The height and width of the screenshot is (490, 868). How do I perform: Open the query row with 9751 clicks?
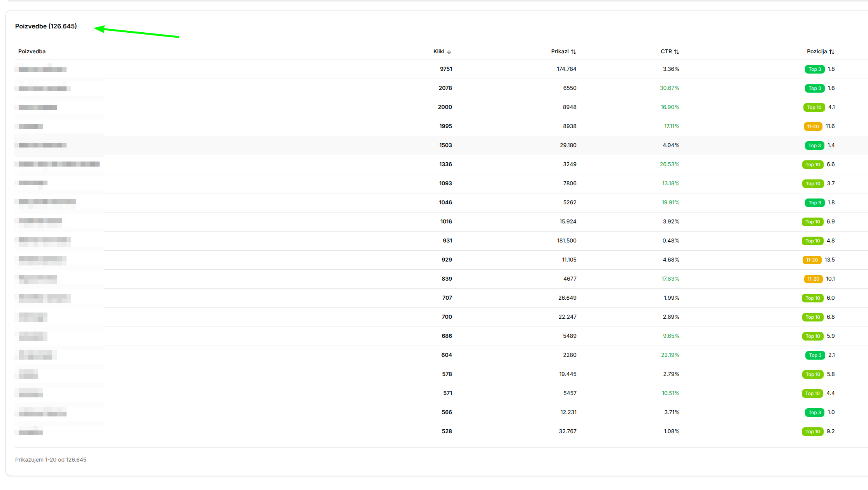(x=43, y=69)
